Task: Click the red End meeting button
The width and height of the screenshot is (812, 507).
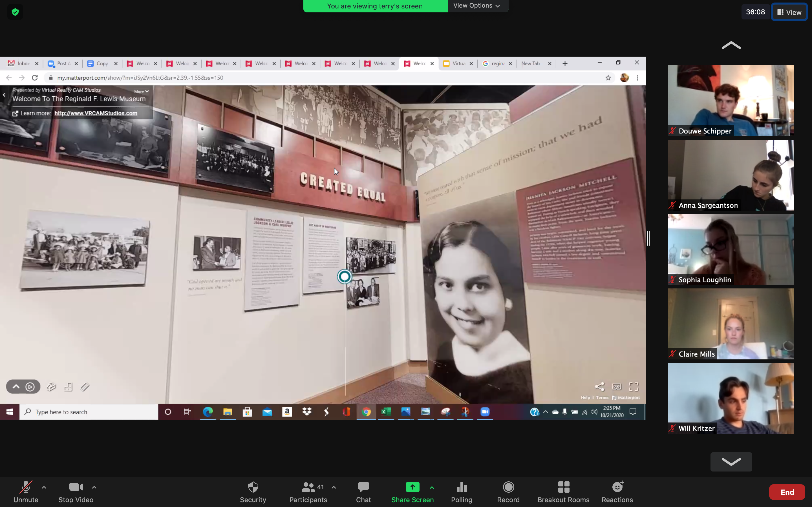Action: [x=787, y=492]
